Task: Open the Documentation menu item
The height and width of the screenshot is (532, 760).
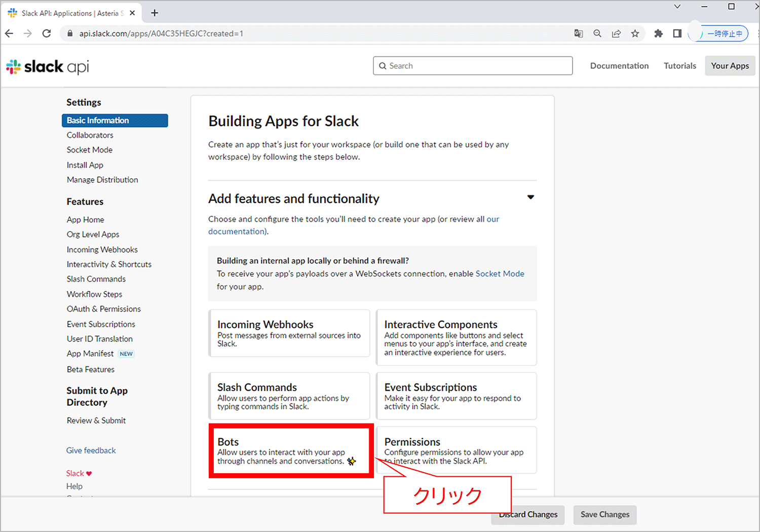Action: pyautogui.click(x=619, y=66)
